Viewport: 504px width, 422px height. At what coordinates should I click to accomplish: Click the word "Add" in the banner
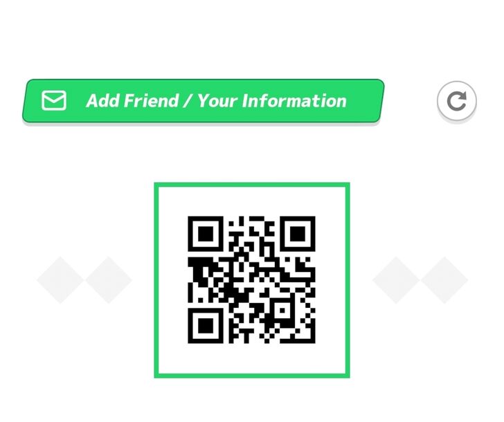tap(103, 100)
